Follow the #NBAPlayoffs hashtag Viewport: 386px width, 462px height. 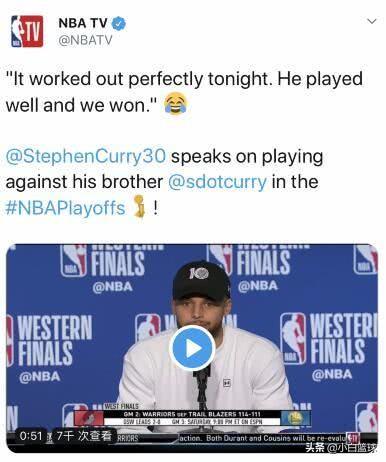(66, 208)
